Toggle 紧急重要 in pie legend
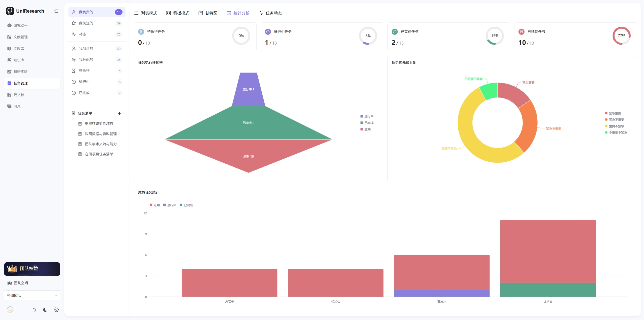This screenshot has width=644, height=320. tap(613, 113)
